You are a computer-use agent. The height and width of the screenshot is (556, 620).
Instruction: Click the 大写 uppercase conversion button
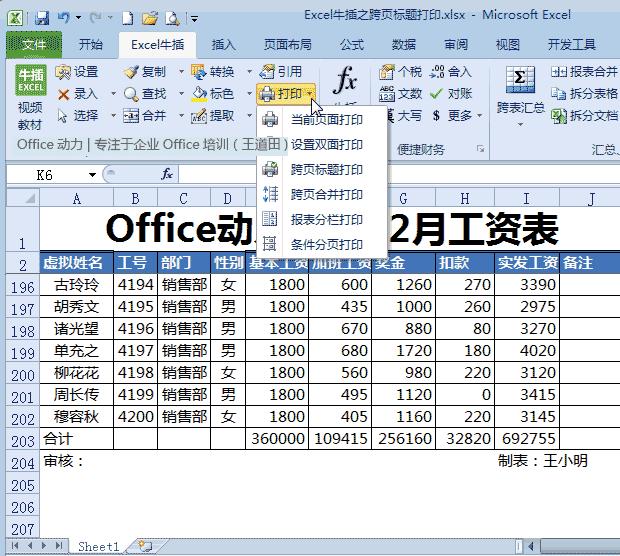pyautogui.click(x=403, y=115)
